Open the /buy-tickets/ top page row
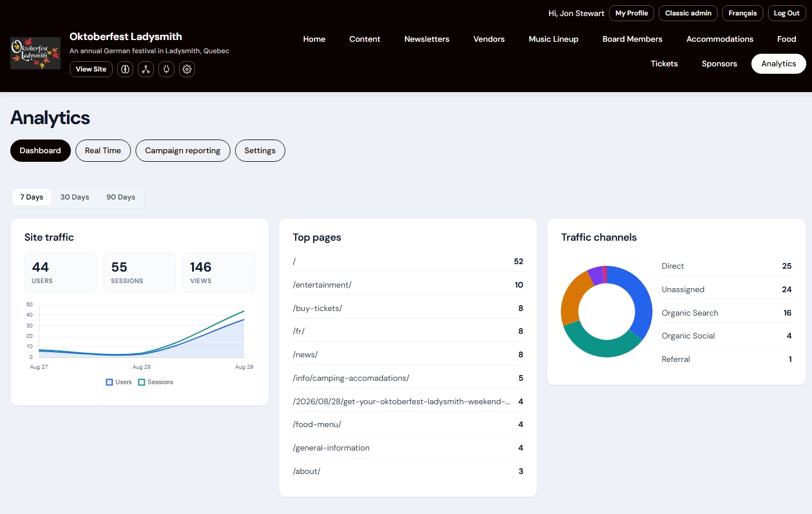The image size is (812, 514). click(408, 308)
